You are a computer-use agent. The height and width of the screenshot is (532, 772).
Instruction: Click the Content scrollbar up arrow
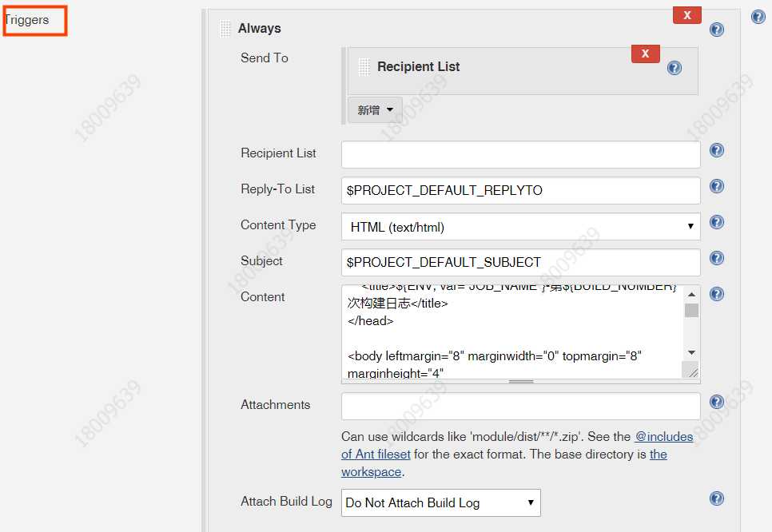(691, 294)
